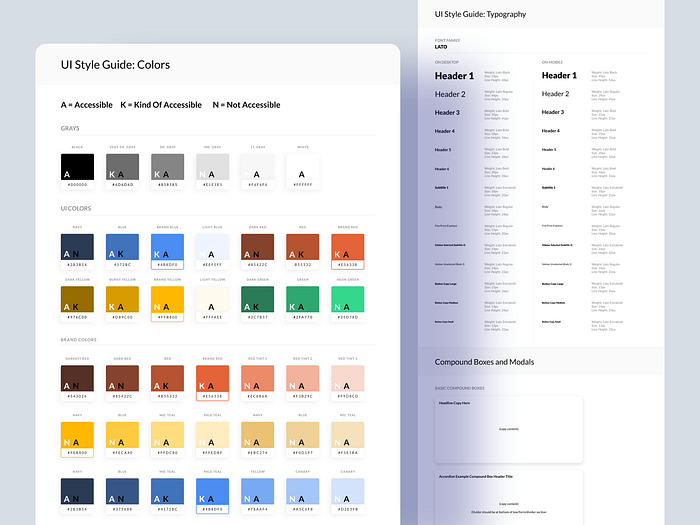Screen dimensions: 700x525
Task: Click the LATO font family label
Action: point(441,47)
